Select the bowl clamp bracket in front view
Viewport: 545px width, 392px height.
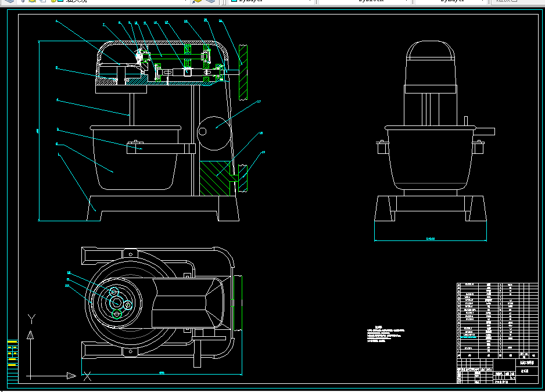tap(161, 148)
